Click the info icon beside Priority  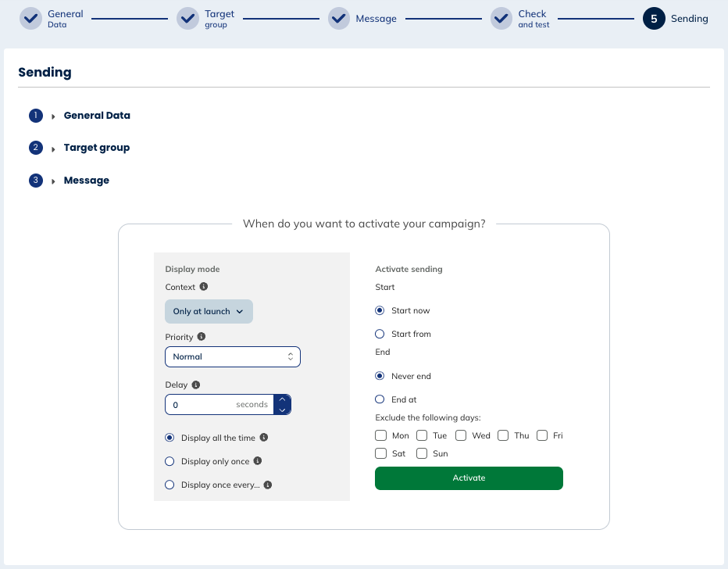[x=202, y=337]
